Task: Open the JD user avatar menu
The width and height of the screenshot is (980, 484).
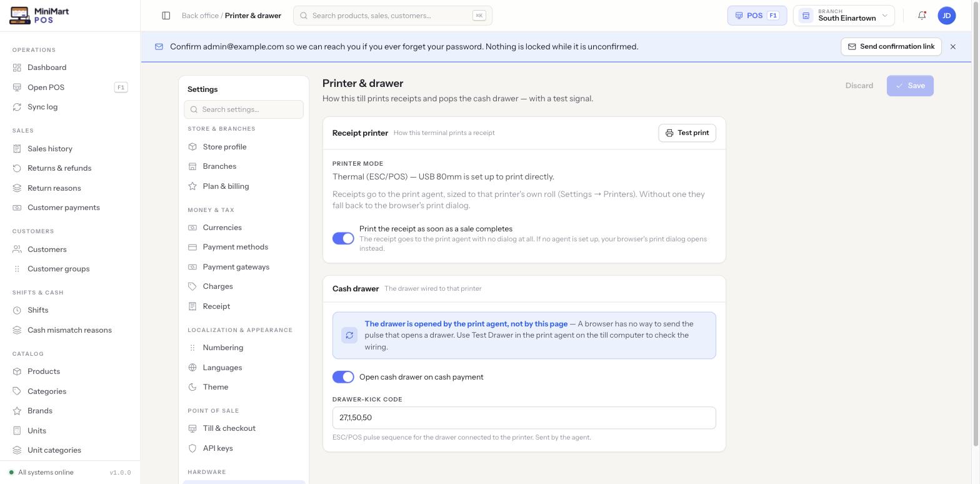Action: click(x=947, y=16)
